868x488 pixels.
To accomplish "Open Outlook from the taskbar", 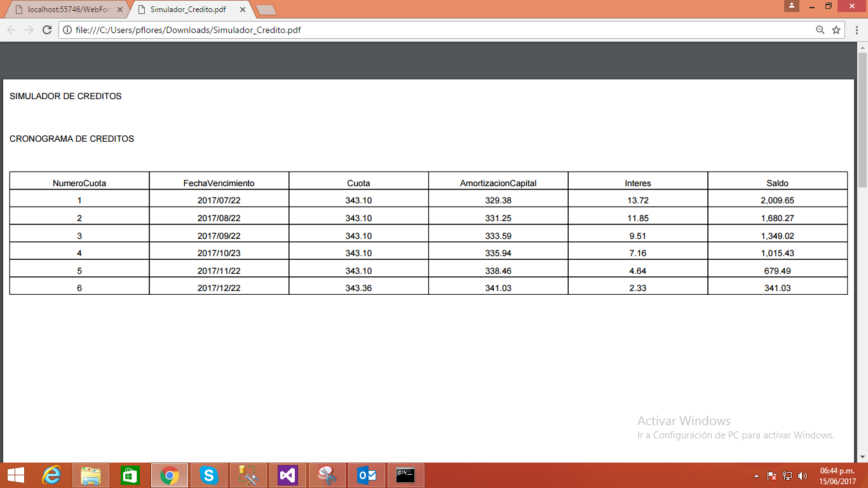I will point(367,475).
